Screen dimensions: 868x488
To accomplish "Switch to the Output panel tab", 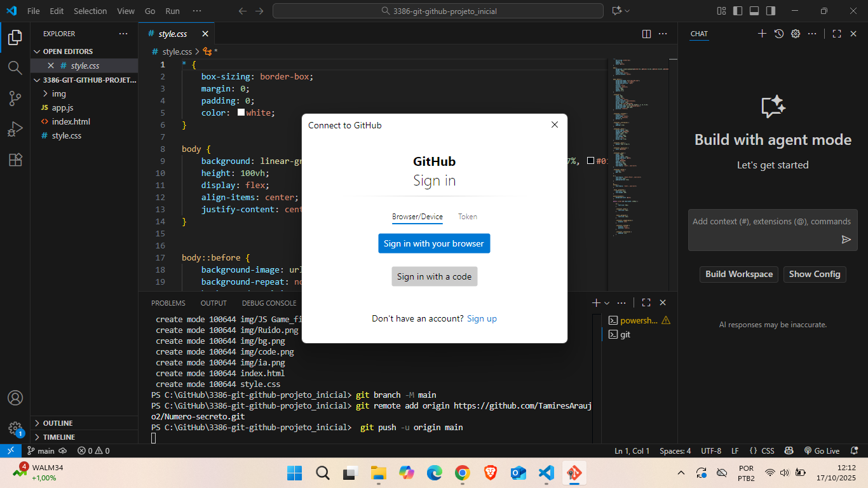I will coord(214,303).
